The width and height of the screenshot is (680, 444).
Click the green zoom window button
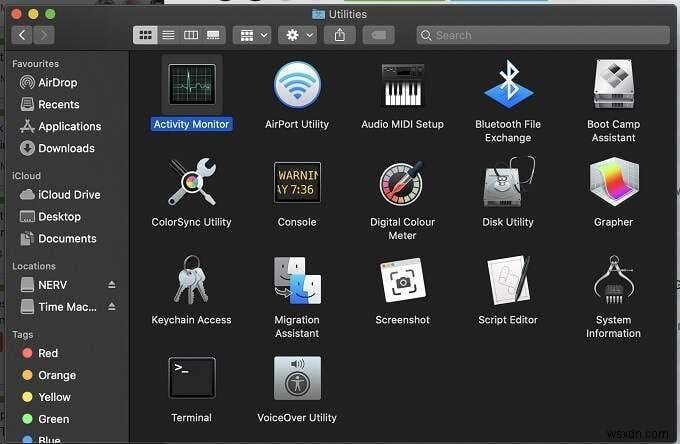[50, 14]
